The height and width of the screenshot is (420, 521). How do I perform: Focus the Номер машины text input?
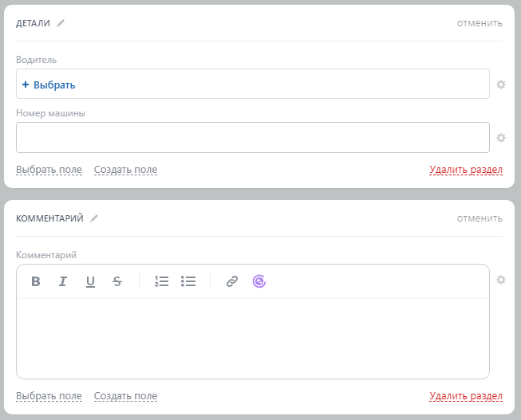coord(252,137)
